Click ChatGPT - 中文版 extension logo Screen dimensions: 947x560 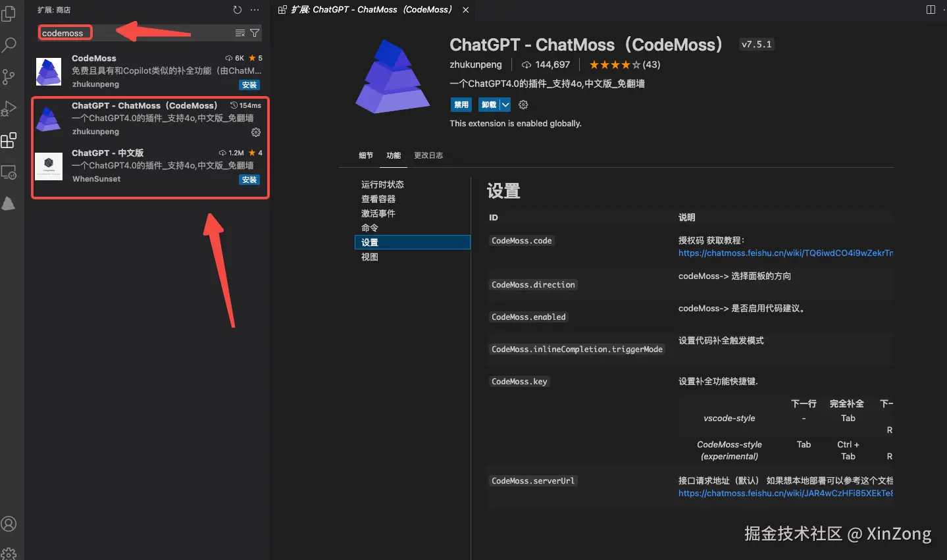[49, 166]
